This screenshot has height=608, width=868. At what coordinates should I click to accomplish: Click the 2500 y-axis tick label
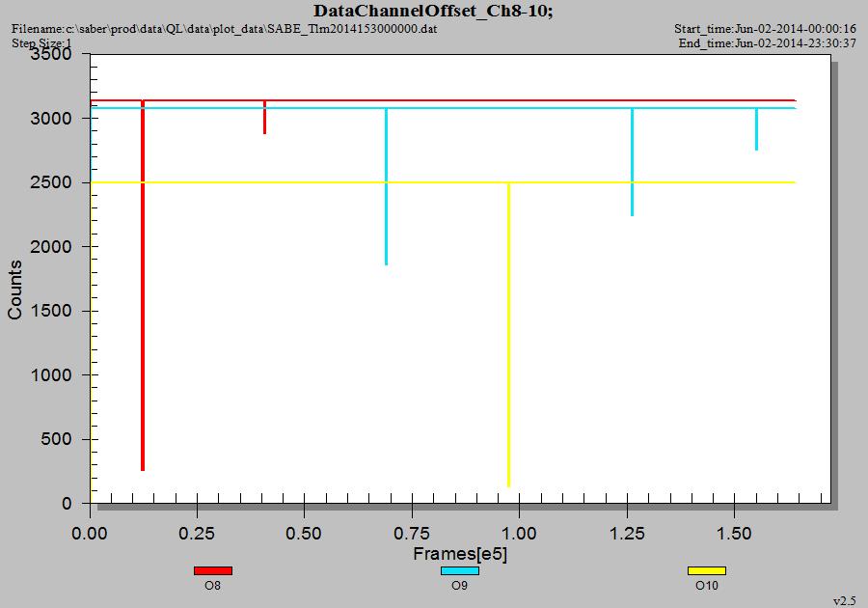51,182
